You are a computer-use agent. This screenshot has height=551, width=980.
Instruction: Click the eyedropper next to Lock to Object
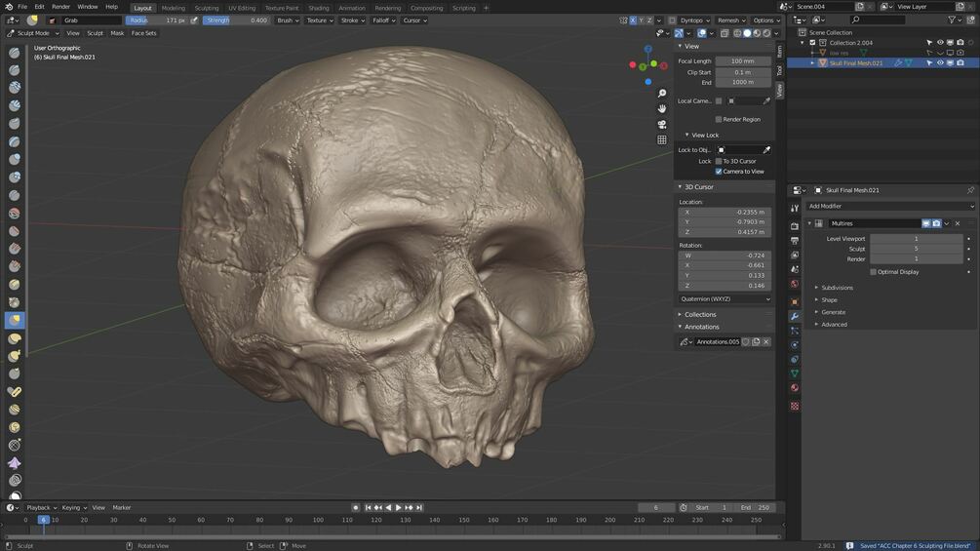coord(766,150)
